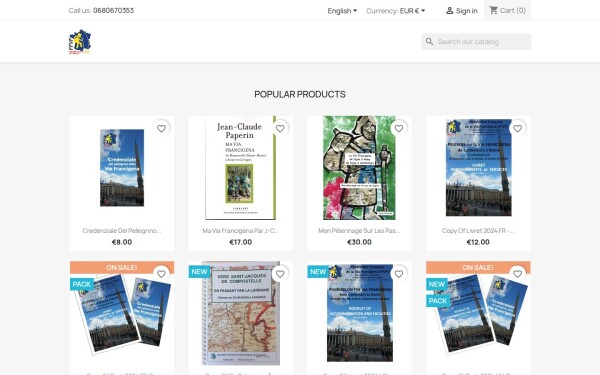Viewport: 600px width, 375px height.
Task: Open the Sign in link
Action: point(461,11)
